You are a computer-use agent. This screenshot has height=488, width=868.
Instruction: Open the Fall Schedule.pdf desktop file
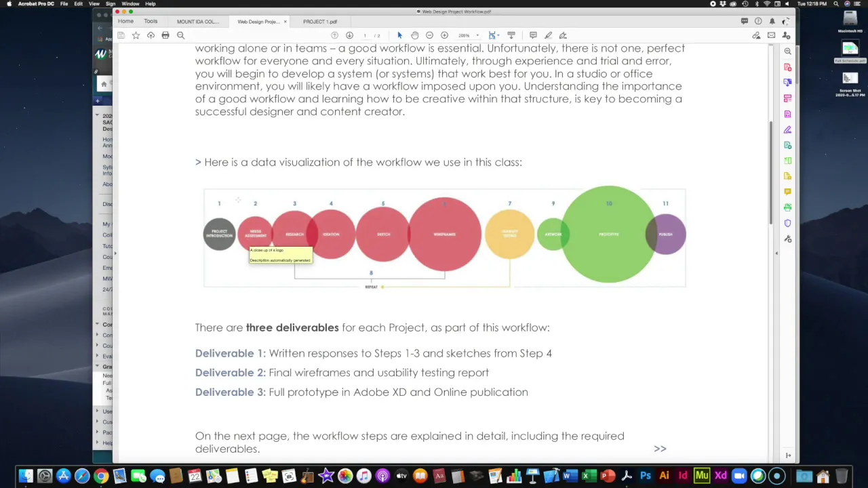[850, 52]
